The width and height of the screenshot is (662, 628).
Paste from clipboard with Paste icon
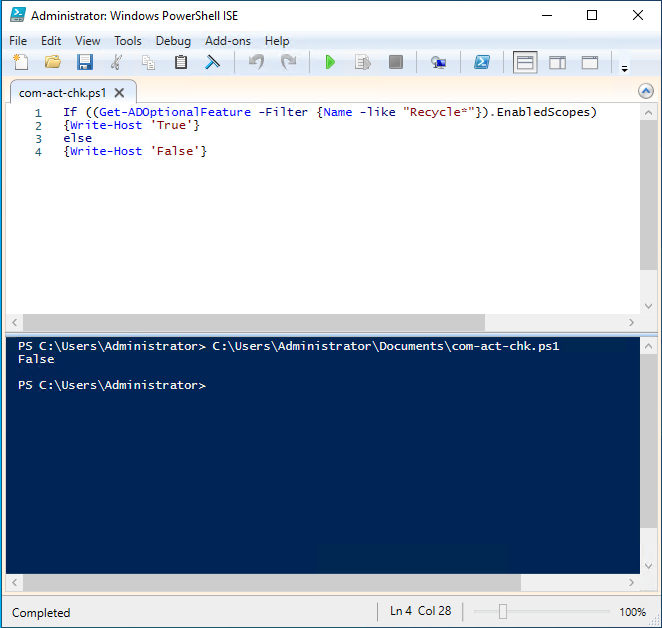tap(181, 63)
